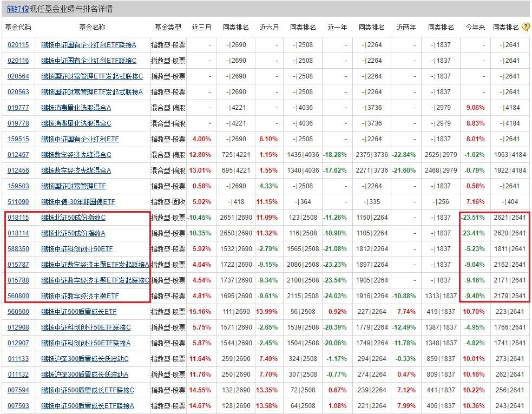Click fund name 鹏扬数字经济先锋混合C

[x=76, y=155]
